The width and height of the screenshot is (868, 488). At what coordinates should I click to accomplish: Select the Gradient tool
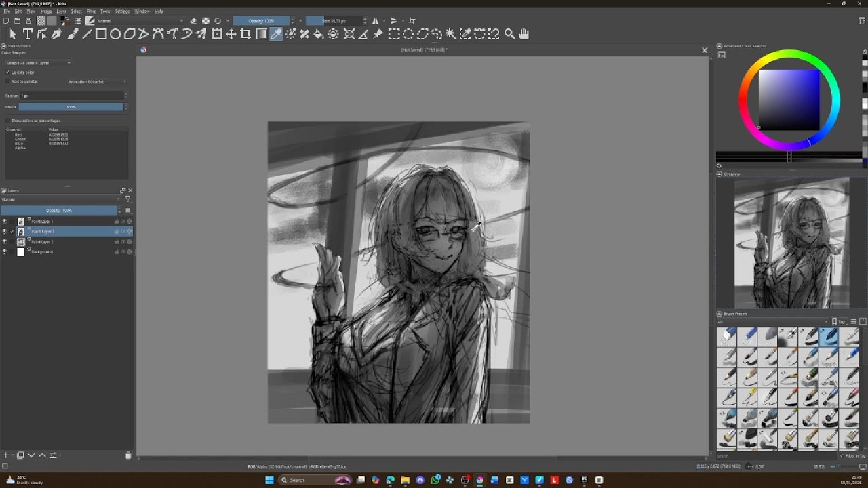tap(262, 34)
